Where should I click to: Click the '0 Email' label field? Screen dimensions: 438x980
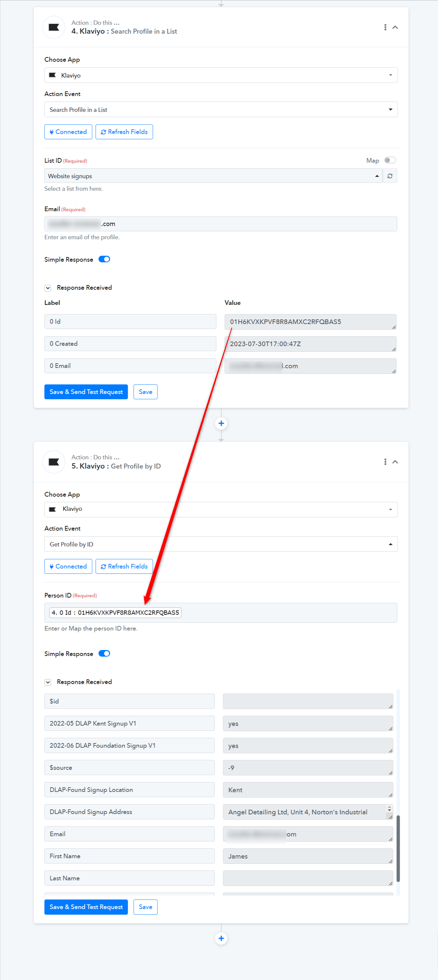tap(130, 366)
